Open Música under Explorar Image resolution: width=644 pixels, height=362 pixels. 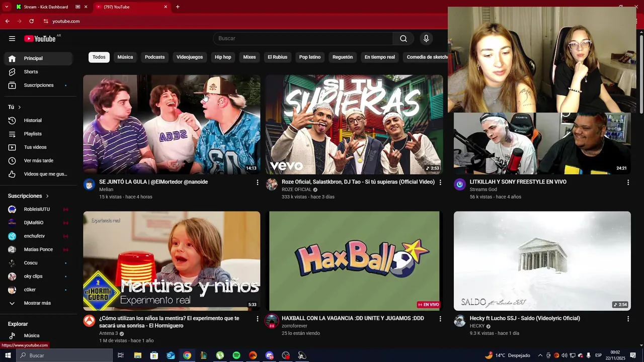click(x=38, y=335)
